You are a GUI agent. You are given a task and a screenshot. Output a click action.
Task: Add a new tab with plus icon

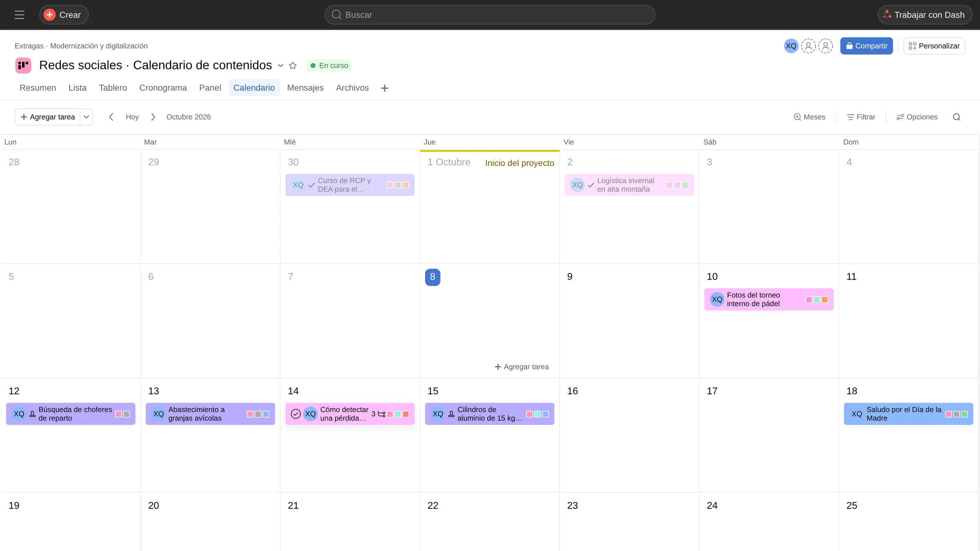pyautogui.click(x=384, y=88)
